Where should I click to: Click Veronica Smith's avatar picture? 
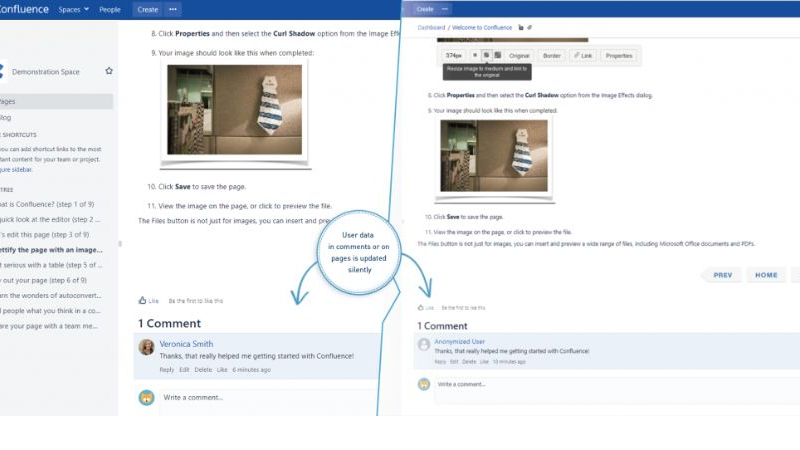point(147,347)
